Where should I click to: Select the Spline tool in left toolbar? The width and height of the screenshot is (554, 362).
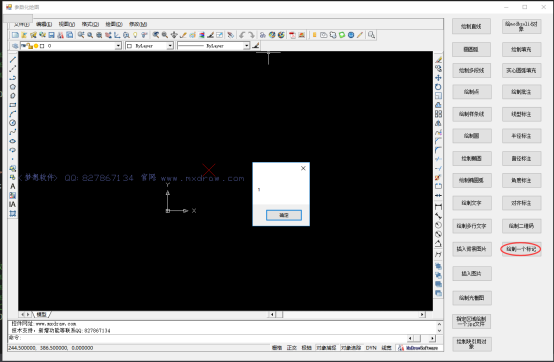pos(13,132)
